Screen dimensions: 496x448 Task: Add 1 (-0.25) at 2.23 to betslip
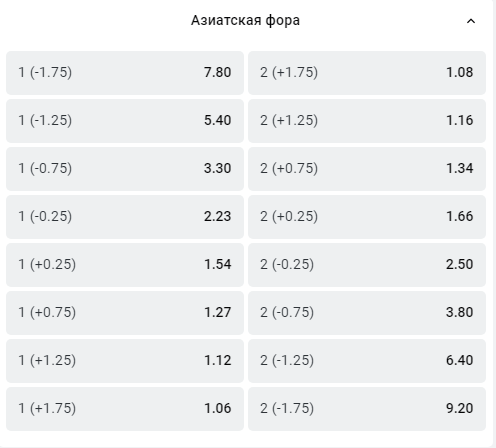[x=125, y=217]
